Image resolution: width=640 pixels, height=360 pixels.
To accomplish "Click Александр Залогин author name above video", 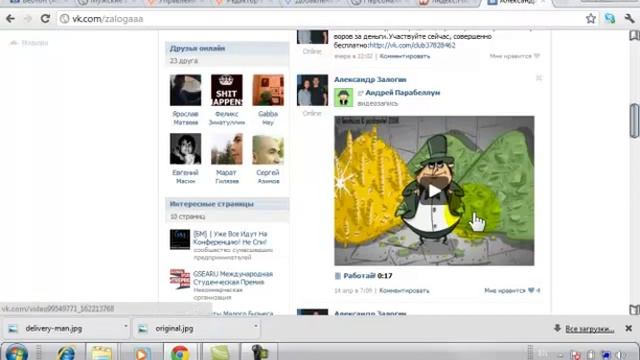I will (x=370, y=79).
